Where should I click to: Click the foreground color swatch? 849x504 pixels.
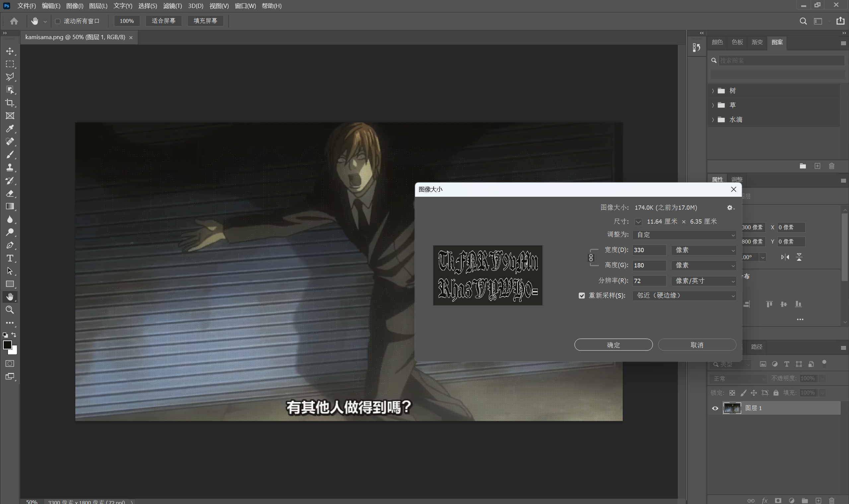tap(7, 345)
